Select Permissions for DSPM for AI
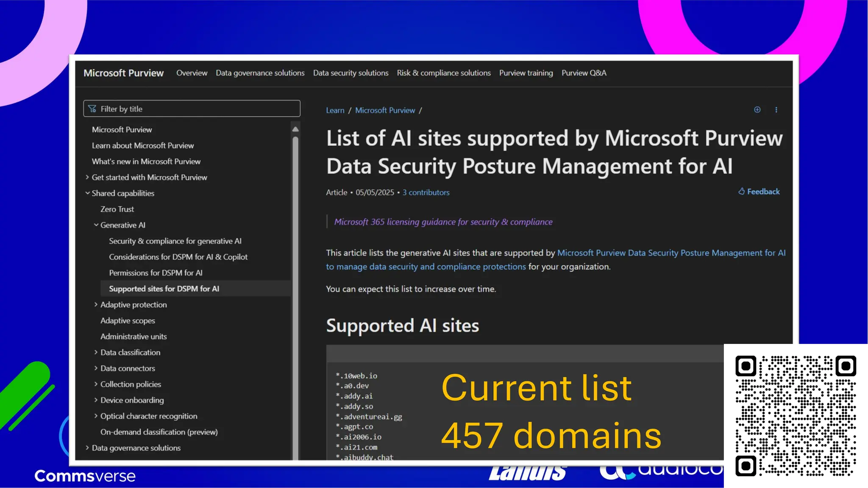Screen dimensions: 868x488 coord(156,273)
